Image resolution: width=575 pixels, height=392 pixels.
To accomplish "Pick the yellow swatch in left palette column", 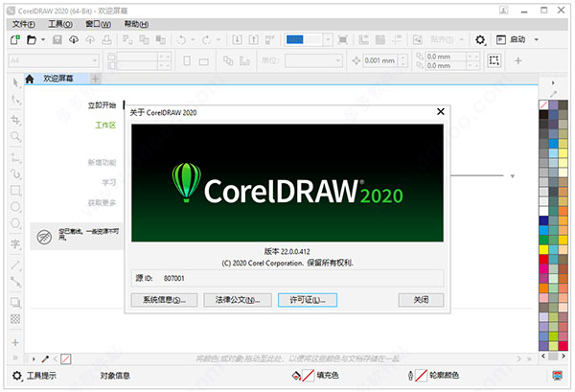I will [x=543, y=249].
